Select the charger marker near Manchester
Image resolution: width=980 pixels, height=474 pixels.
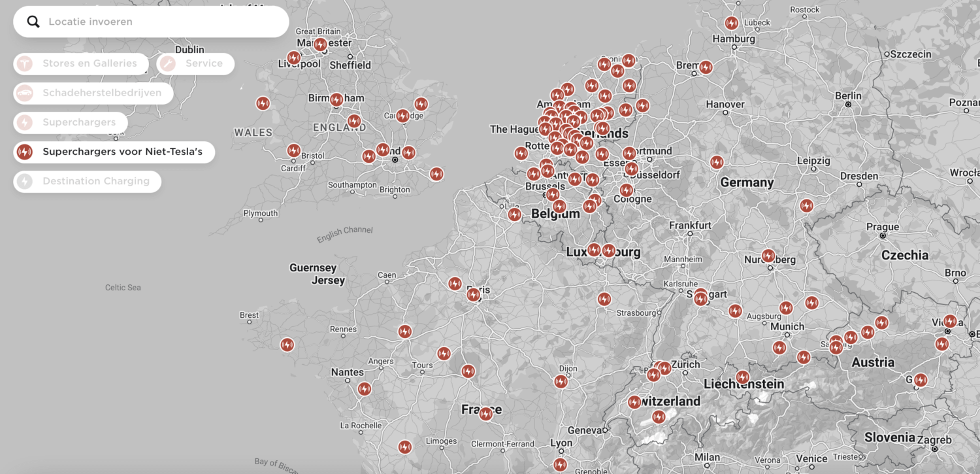pyautogui.click(x=320, y=44)
